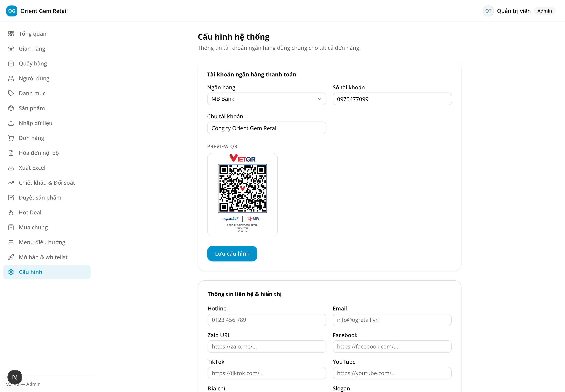Open the Next.js dev tools badge
Screen dimensions: 565x392
pyautogui.click(x=15, y=377)
